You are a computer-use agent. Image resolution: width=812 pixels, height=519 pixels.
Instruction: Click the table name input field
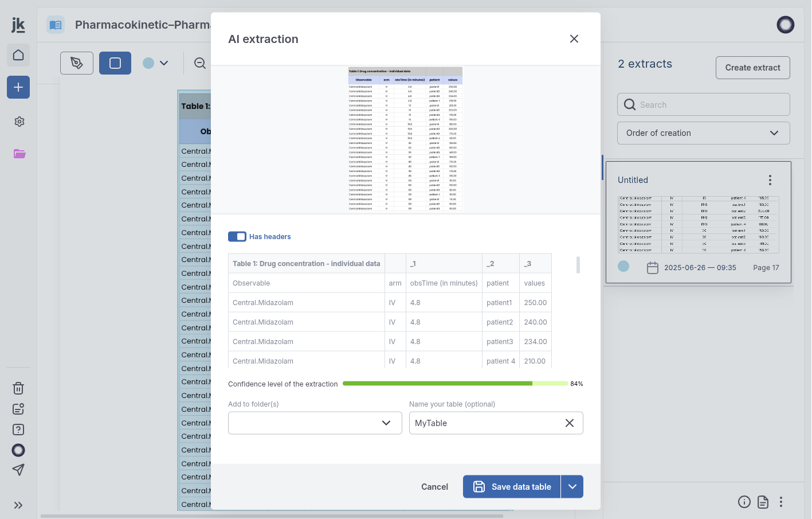coord(484,423)
